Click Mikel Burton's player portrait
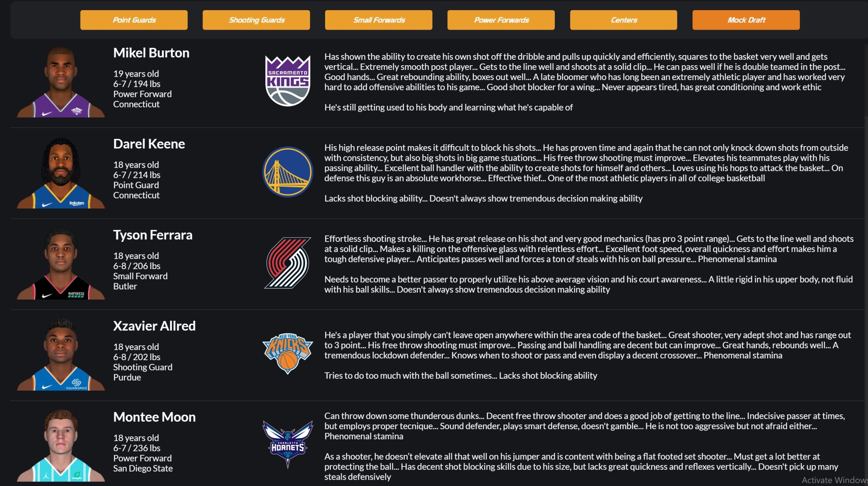This screenshot has height=486, width=868. (x=61, y=82)
